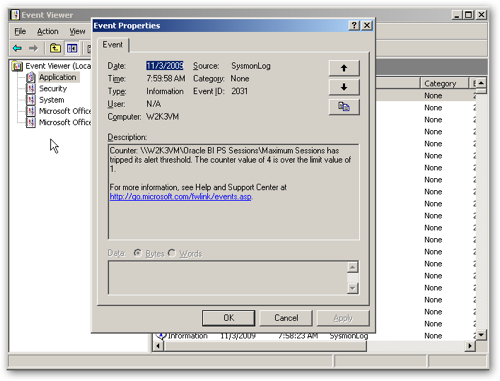
Task: Show previous event with the up arrow button
Action: click(344, 68)
